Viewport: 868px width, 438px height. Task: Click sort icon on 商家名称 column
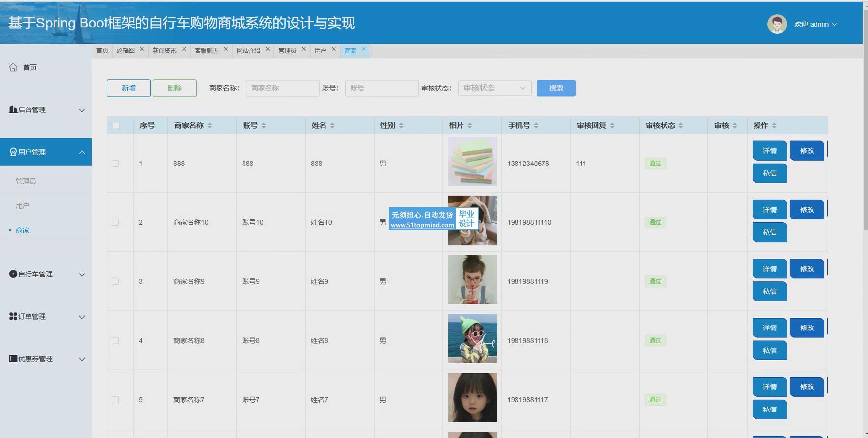pyautogui.click(x=210, y=126)
